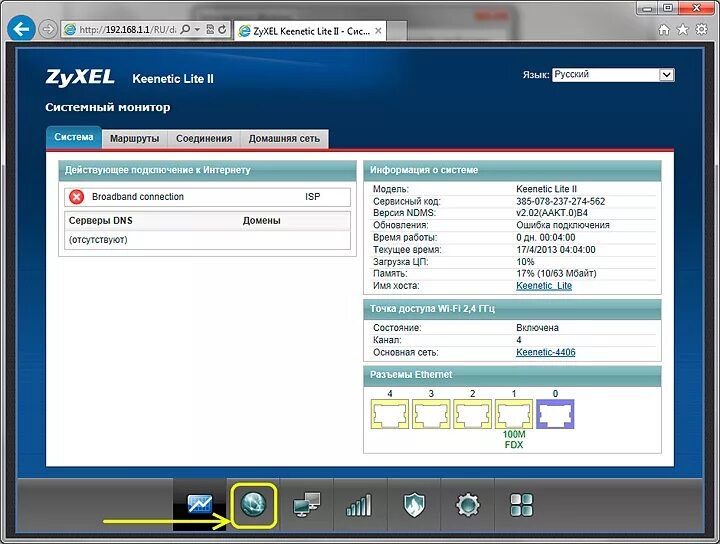Viewport: 720px width, 544px height.
Task: Click Ethernet port 0 blue icon
Action: 555,414
